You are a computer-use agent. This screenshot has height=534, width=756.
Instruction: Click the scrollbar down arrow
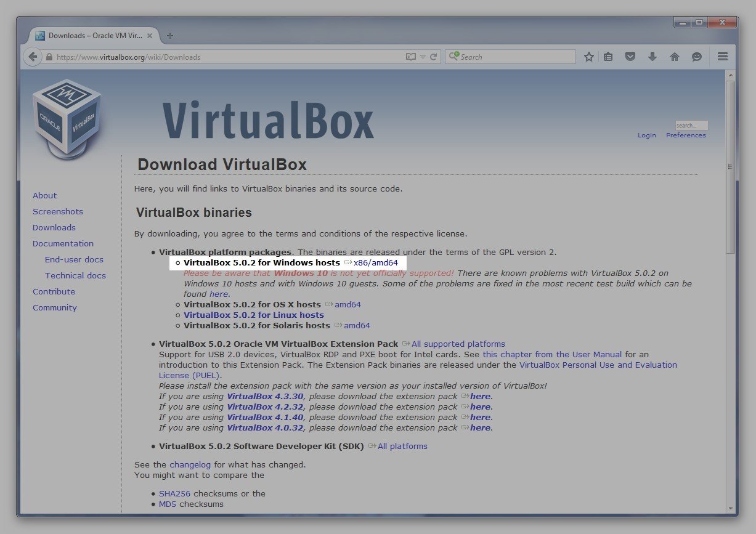pyautogui.click(x=730, y=508)
